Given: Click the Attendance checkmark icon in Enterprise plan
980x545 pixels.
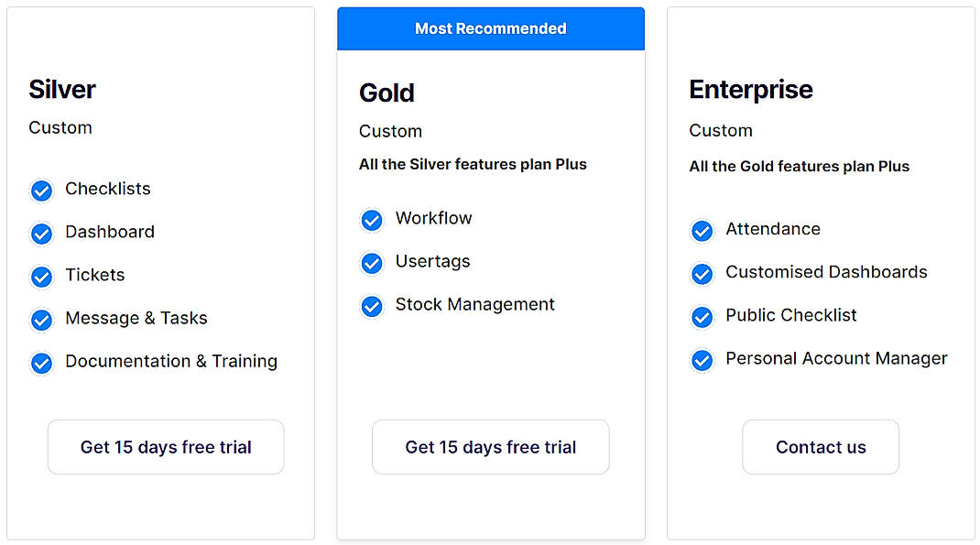Looking at the screenshot, I should pos(702,230).
